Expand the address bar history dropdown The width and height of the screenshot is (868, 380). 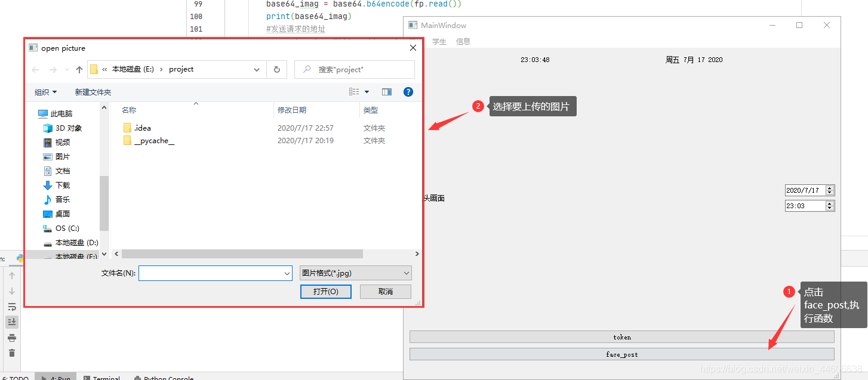point(257,69)
